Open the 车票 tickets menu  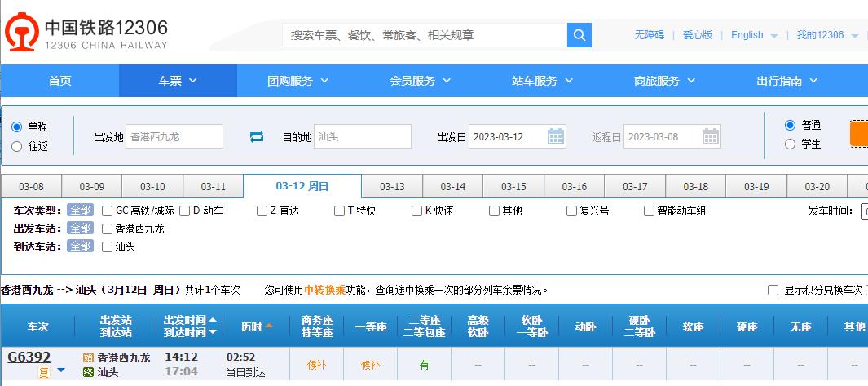(x=178, y=81)
